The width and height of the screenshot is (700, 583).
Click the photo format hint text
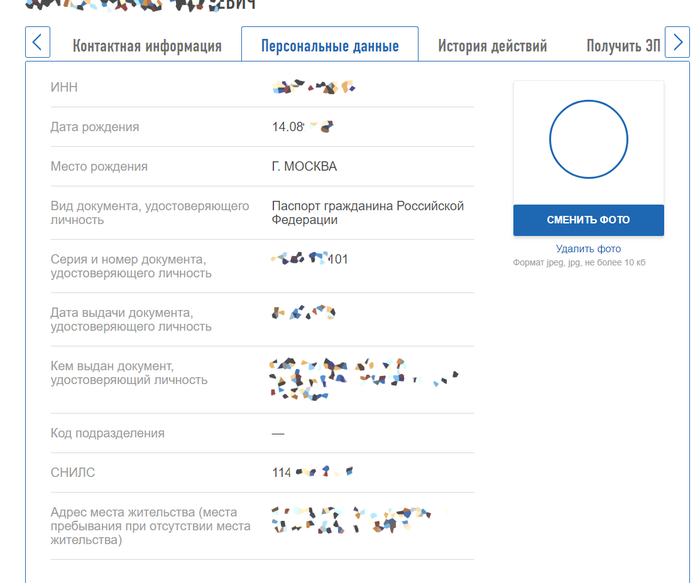(x=588, y=262)
